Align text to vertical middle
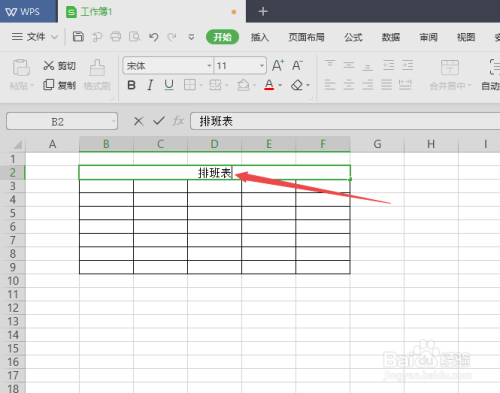 point(349,65)
